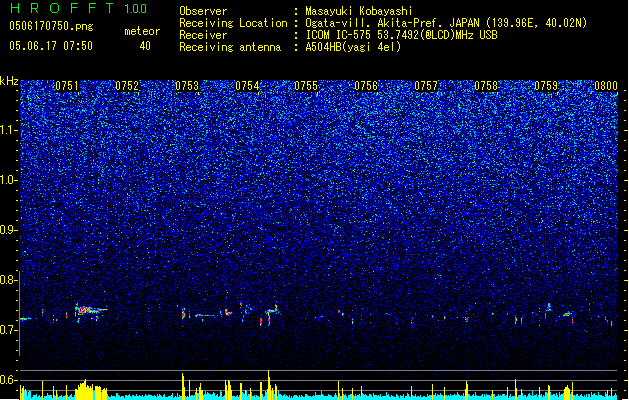Click the 0753 time marker
629x400 pixels.
pos(187,86)
